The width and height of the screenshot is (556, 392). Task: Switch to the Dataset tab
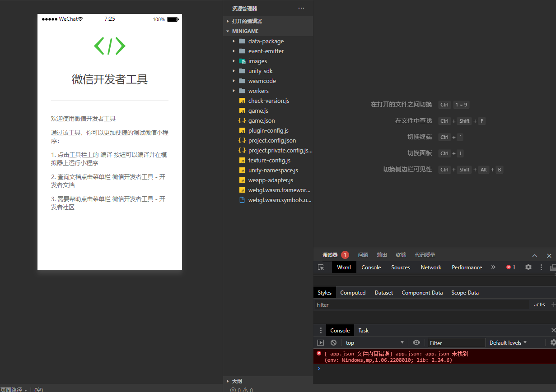(384, 293)
